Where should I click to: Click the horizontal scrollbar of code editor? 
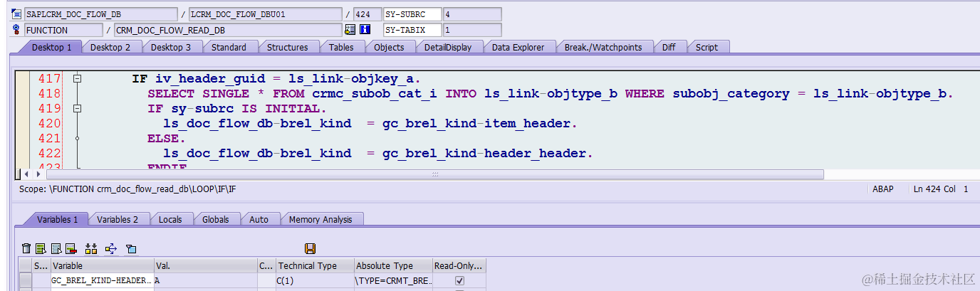pos(435,174)
